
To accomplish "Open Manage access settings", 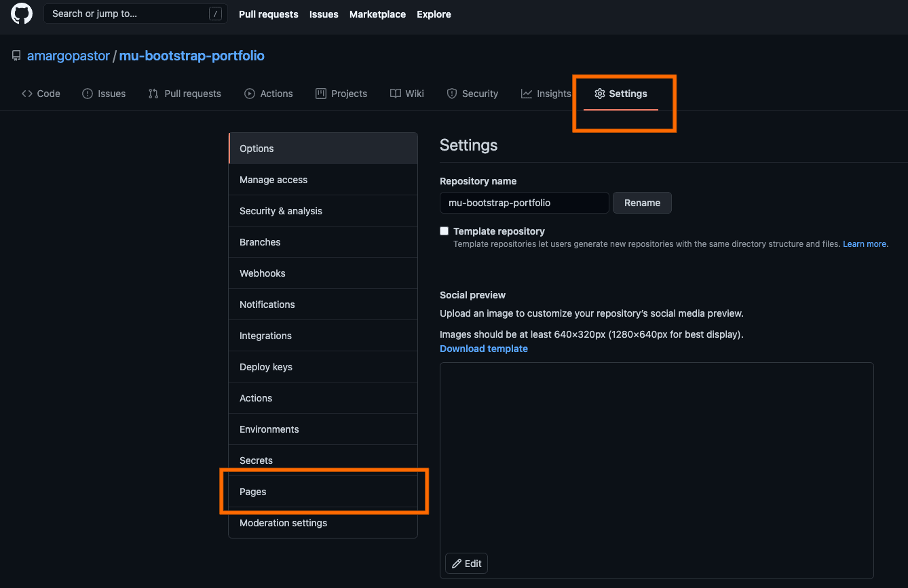I will pyautogui.click(x=323, y=180).
